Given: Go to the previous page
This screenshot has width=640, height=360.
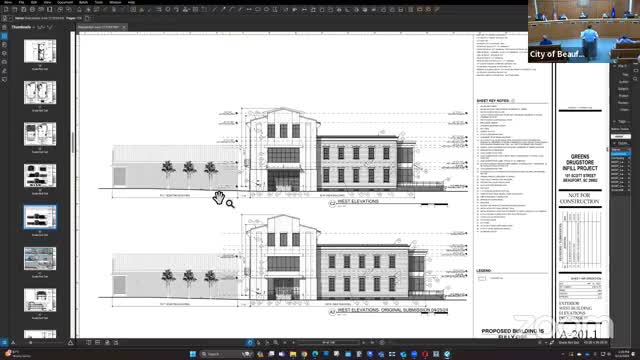Looking at the screenshot, I should [x=293, y=343].
